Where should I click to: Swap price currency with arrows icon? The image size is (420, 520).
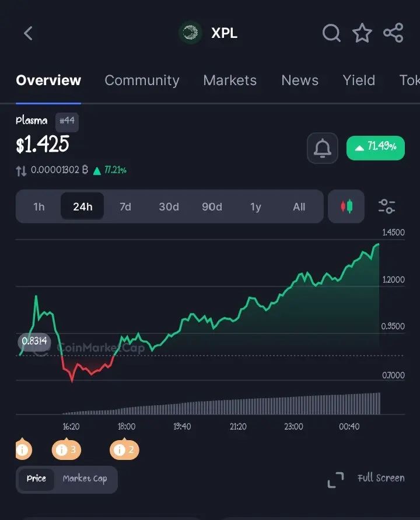pyautogui.click(x=21, y=171)
